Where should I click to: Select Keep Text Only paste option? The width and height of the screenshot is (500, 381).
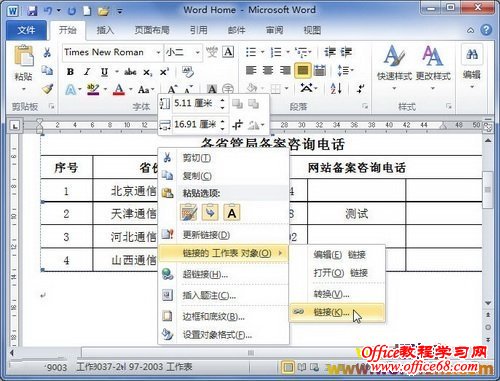coord(232,212)
